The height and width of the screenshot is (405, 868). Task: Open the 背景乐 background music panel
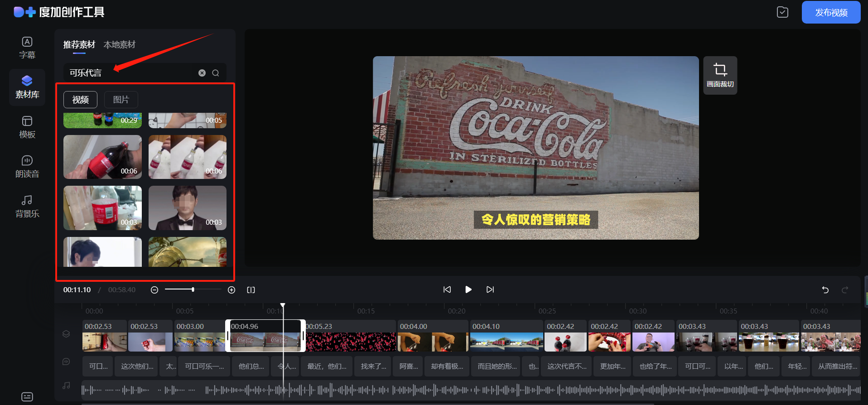click(x=27, y=207)
